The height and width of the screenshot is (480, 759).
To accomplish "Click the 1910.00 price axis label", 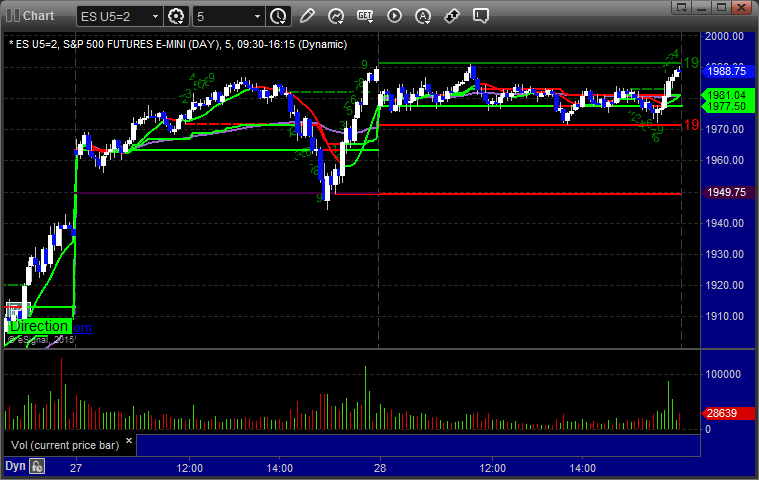I will coord(725,316).
